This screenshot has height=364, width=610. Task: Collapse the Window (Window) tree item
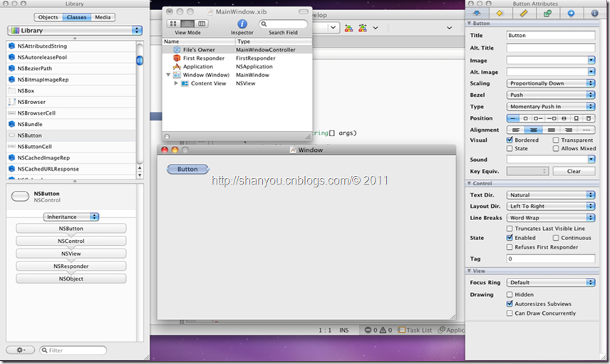168,75
